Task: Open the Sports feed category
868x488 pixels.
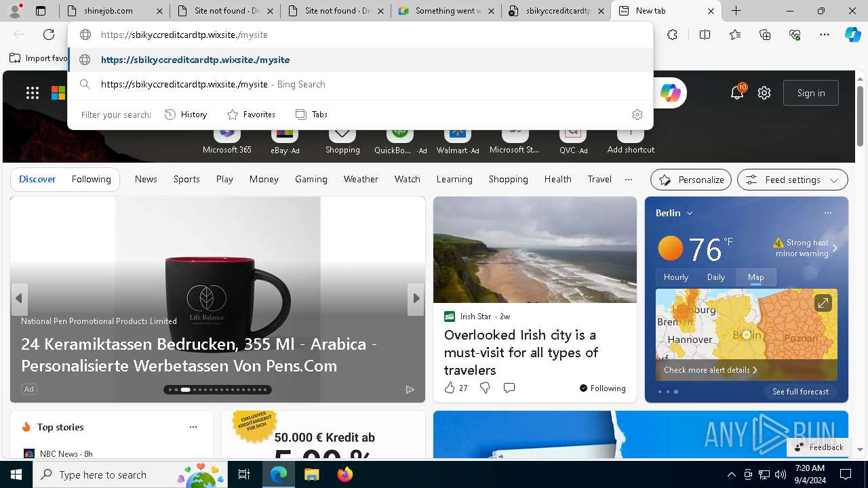Action: click(x=186, y=179)
